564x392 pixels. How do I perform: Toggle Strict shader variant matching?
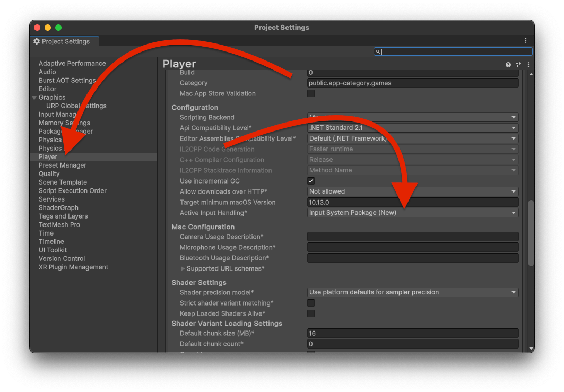pos(310,302)
